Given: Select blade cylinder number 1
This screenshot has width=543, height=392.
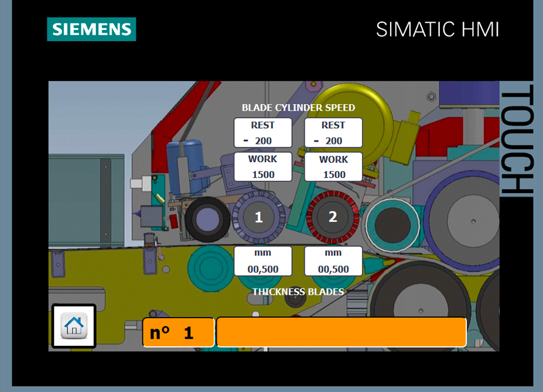Looking at the screenshot, I should click(x=258, y=218).
